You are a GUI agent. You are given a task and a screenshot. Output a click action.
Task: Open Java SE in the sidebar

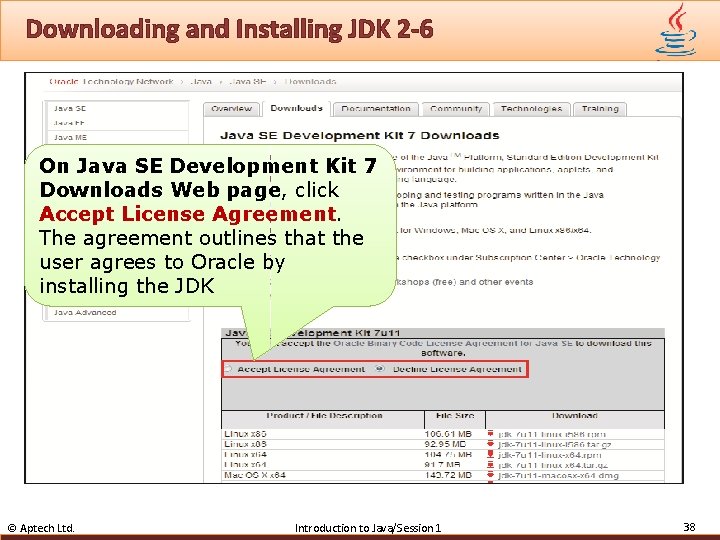point(70,108)
